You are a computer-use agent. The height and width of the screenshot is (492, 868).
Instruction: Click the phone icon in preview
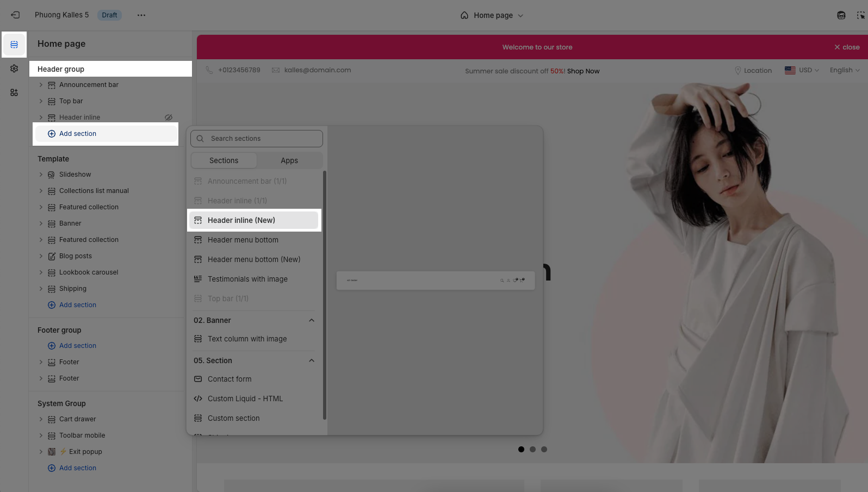click(x=209, y=70)
